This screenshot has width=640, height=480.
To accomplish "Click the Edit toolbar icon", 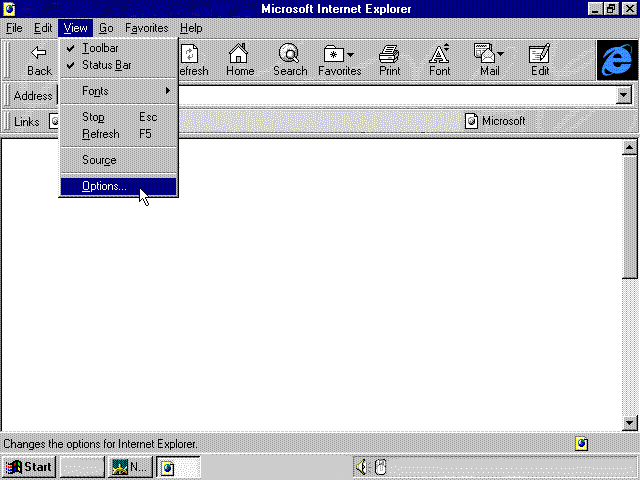I will tap(539, 53).
